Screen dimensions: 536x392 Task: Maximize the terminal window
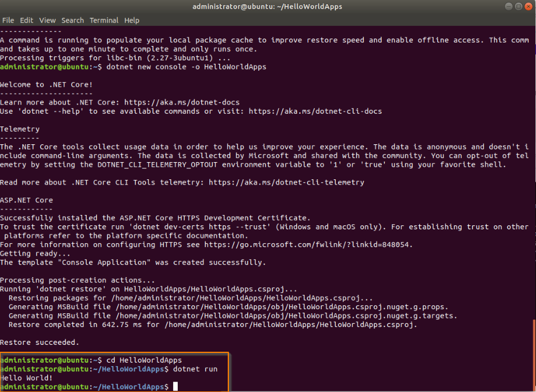519,6
